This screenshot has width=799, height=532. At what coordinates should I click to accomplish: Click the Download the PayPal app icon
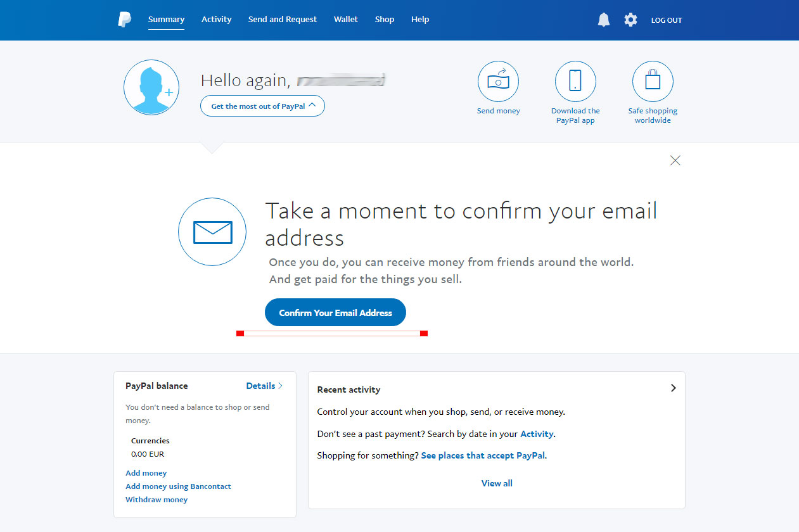(575, 81)
